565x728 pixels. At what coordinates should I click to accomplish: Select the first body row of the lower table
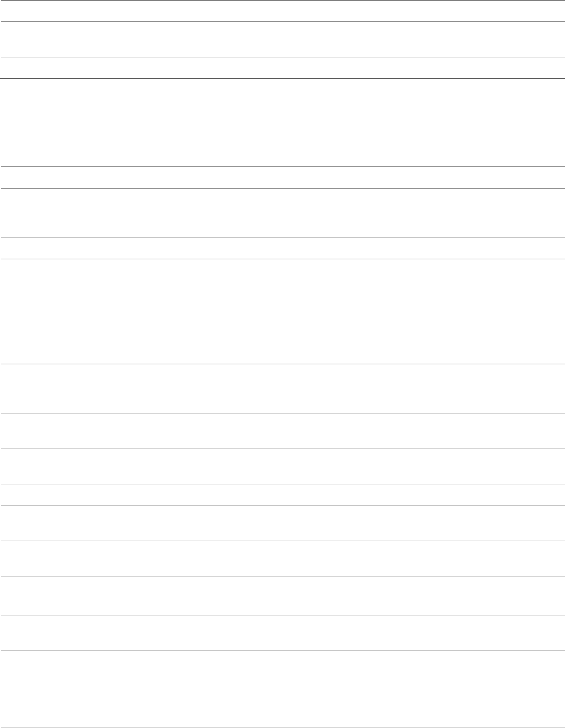tap(282, 212)
